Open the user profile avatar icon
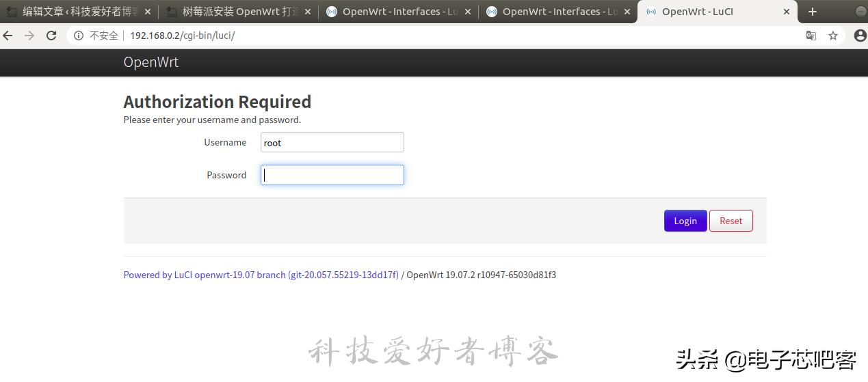 (x=860, y=36)
